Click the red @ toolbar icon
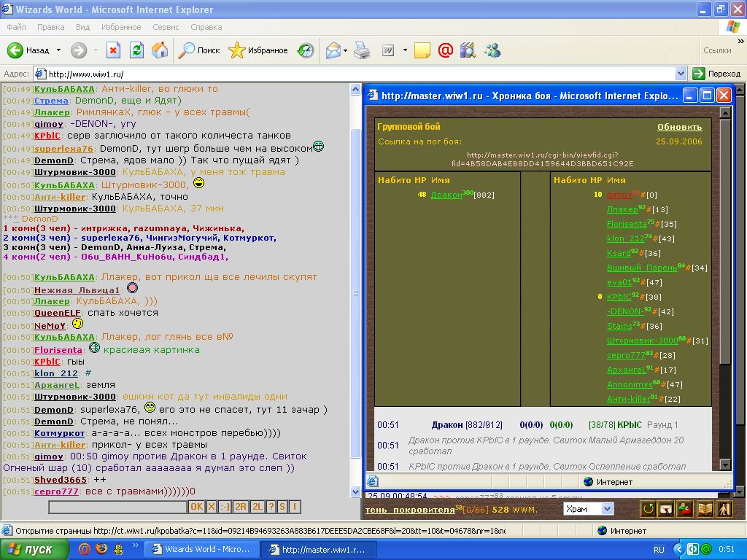The height and width of the screenshot is (560, 747). point(446,50)
